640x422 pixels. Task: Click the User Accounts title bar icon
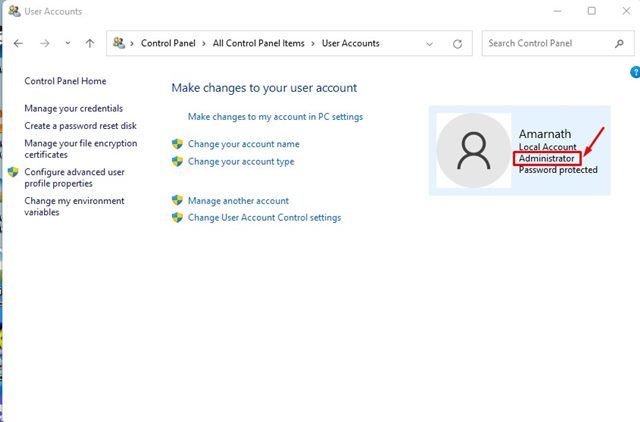click(14, 11)
